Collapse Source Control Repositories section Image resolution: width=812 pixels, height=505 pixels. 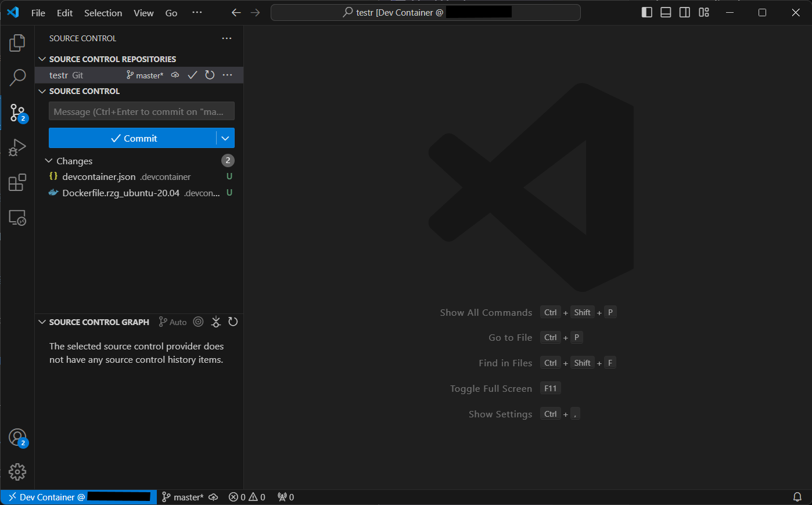[x=42, y=59]
